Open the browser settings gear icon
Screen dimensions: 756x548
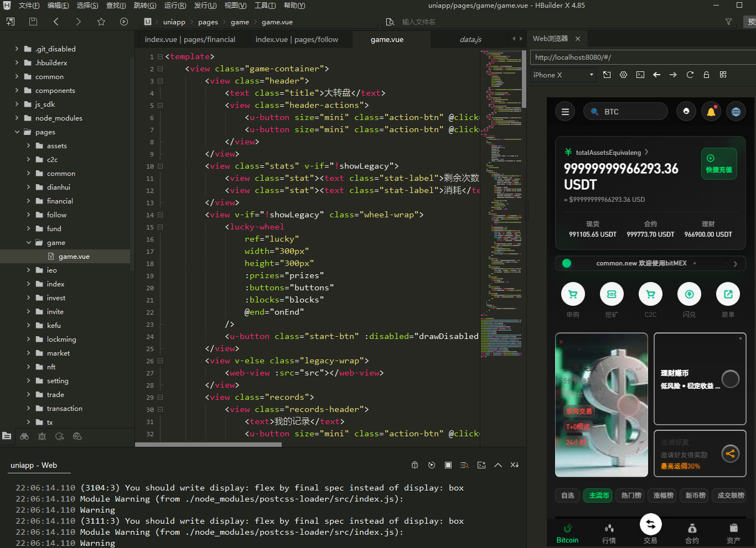(x=623, y=75)
